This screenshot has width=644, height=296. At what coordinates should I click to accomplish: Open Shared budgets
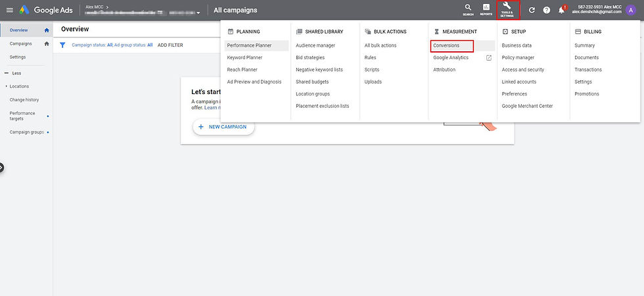tap(312, 82)
